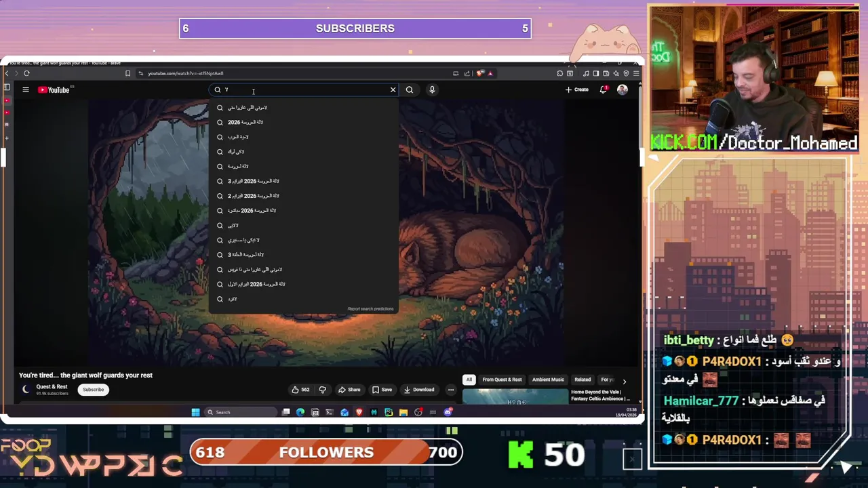Select suggestion 'لالة لعروسة'
The width and height of the screenshot is (868, 488).
304,166
